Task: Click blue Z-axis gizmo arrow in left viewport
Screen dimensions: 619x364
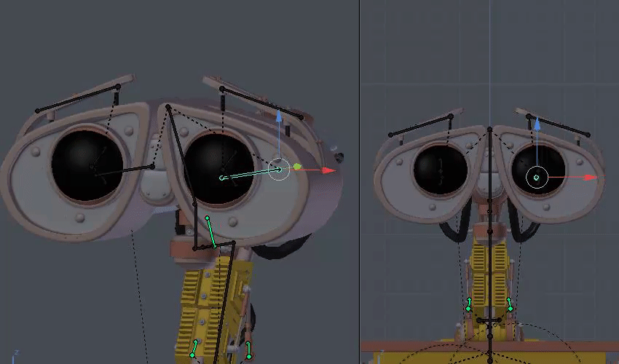Action: (x=279, y=116)
